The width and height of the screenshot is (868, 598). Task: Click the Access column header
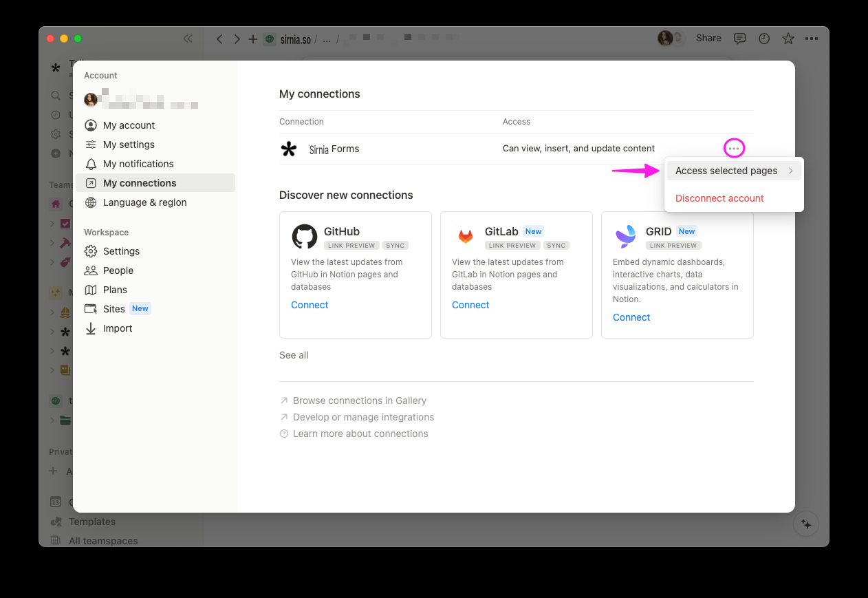[x=517, y=122]
